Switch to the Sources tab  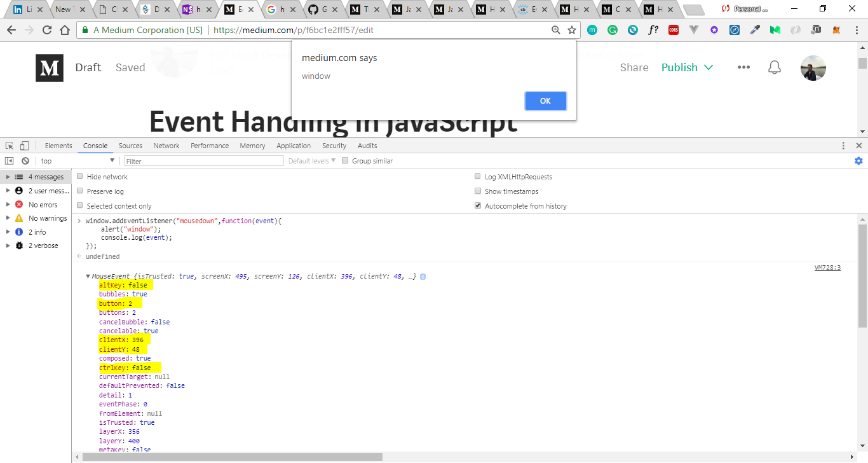click(130, 146)
